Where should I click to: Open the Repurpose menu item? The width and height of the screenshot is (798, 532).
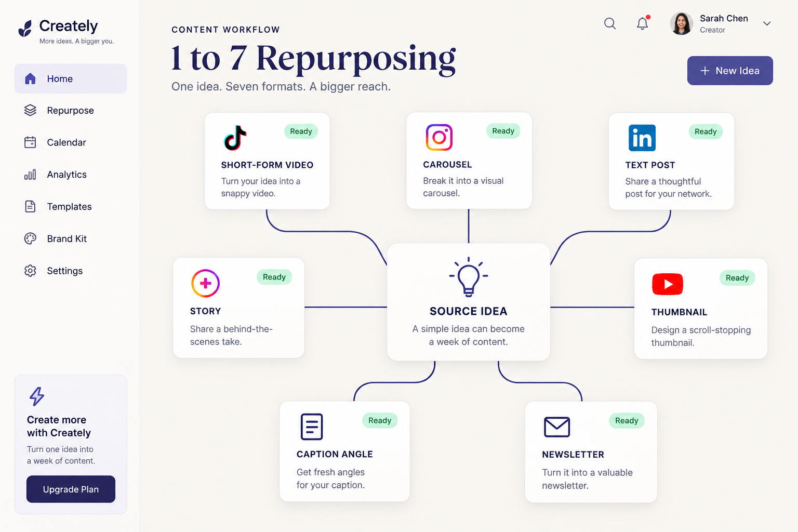pos(71,110)
